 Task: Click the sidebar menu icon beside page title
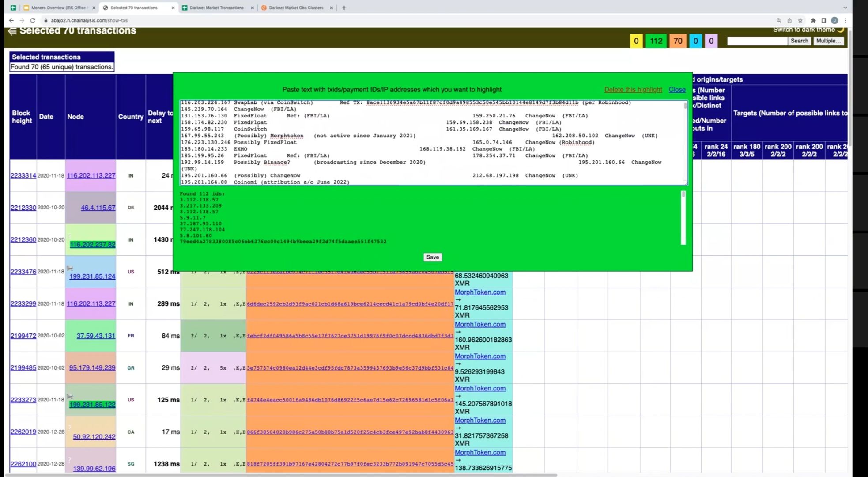point(12,30)
